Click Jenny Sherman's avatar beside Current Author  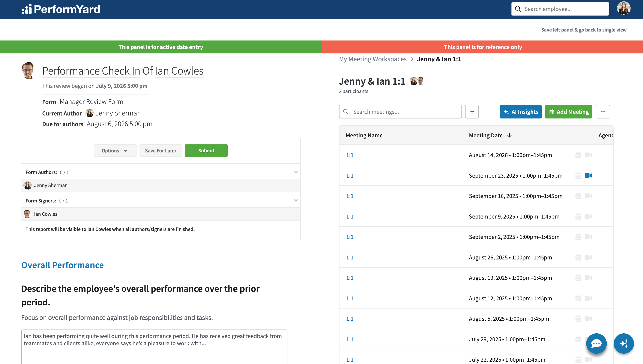coord(90,113)
